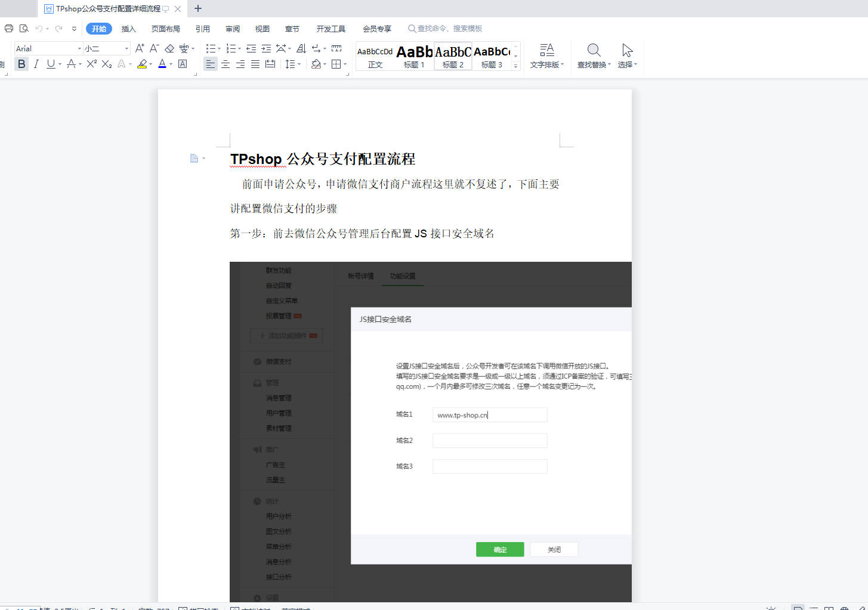The width and height of the screenshot is (868, 610).
Task: Apply yellow highlight color
Action: coord(142,64)
